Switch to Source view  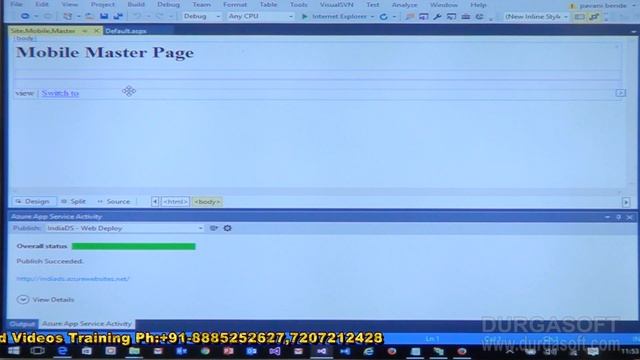[114, 202]
